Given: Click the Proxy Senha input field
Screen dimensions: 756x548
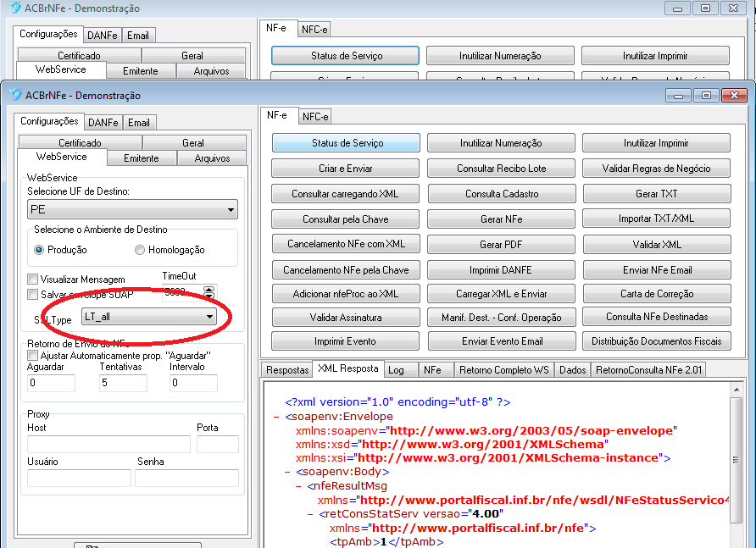Looking at the screenshot, I should [186, 478].
